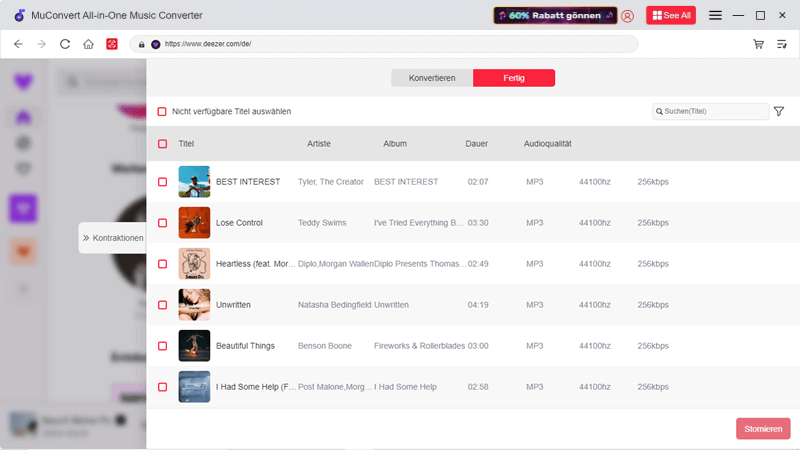Select the Beautiful Things track checkbox
The width and height of the screenshot is (800, 450).
click(x=162, y=346)
